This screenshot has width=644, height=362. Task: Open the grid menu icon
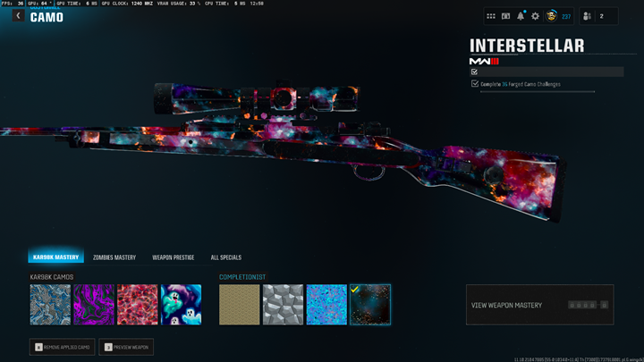pos(491,16)
